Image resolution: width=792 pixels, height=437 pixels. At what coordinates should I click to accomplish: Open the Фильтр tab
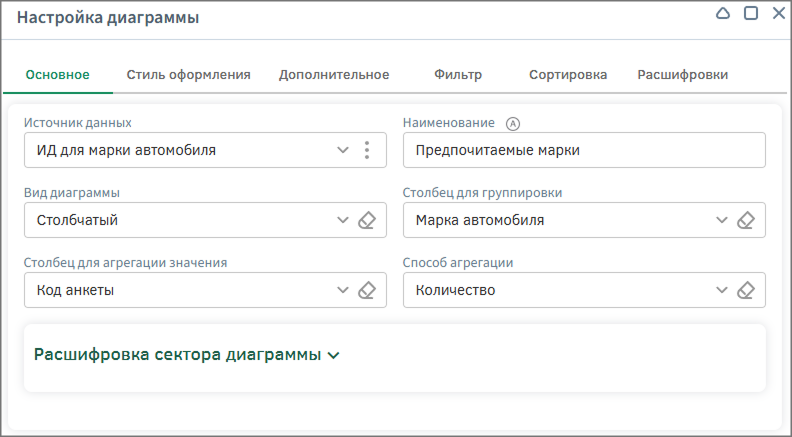pyautogui.click(x=458, y=75)
